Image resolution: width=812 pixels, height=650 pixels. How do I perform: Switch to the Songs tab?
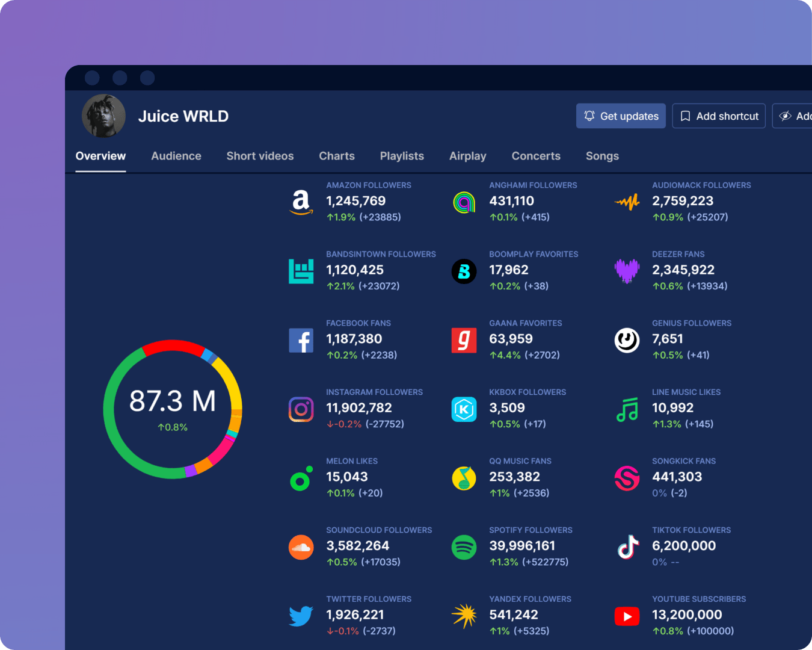(x=602, y=156)
